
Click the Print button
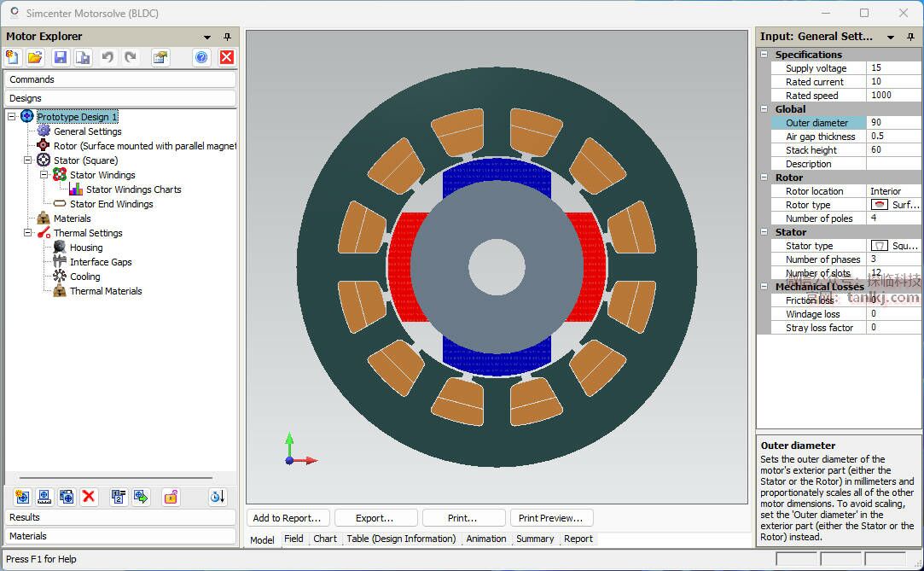[463, 518]
